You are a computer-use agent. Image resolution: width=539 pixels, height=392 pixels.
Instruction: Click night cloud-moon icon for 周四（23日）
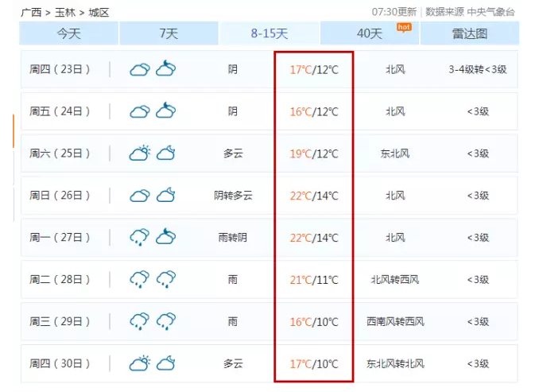(x=166, y=68)
